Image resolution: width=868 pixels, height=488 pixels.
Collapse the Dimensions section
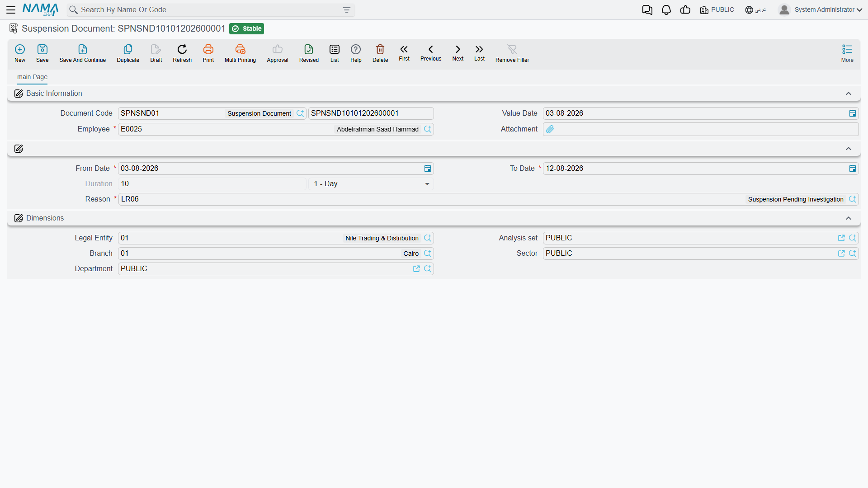click(x=849, y=218)
